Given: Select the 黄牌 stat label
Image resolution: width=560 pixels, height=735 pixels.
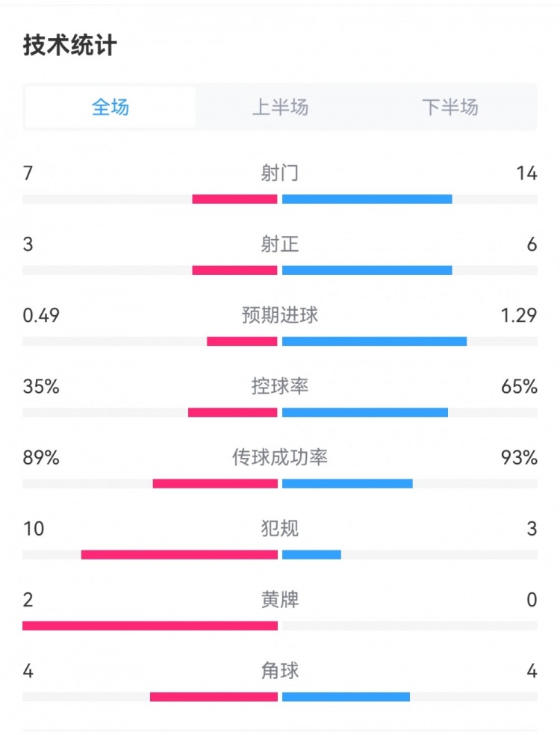Looking at the screenshot, I should (x=280, y=600).
